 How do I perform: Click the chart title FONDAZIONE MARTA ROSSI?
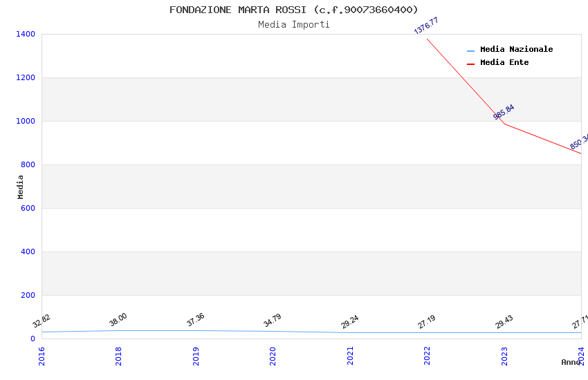[293, 10]
